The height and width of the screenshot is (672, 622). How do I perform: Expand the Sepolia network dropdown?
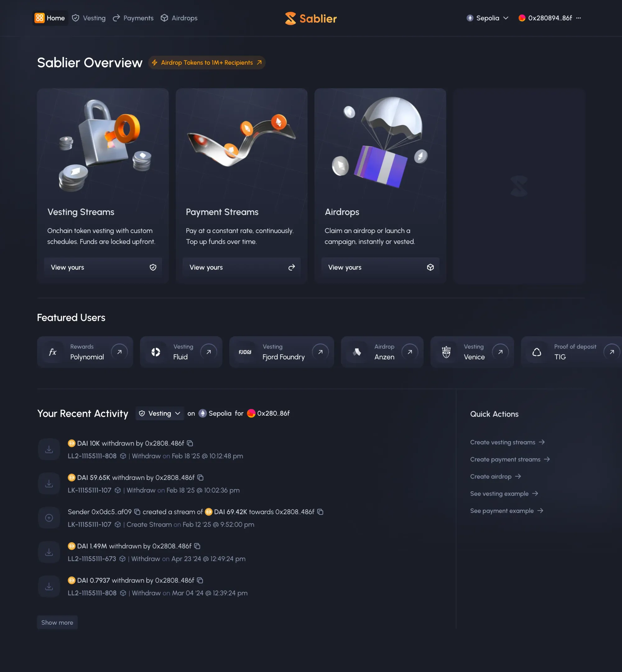tap(487, 18)
